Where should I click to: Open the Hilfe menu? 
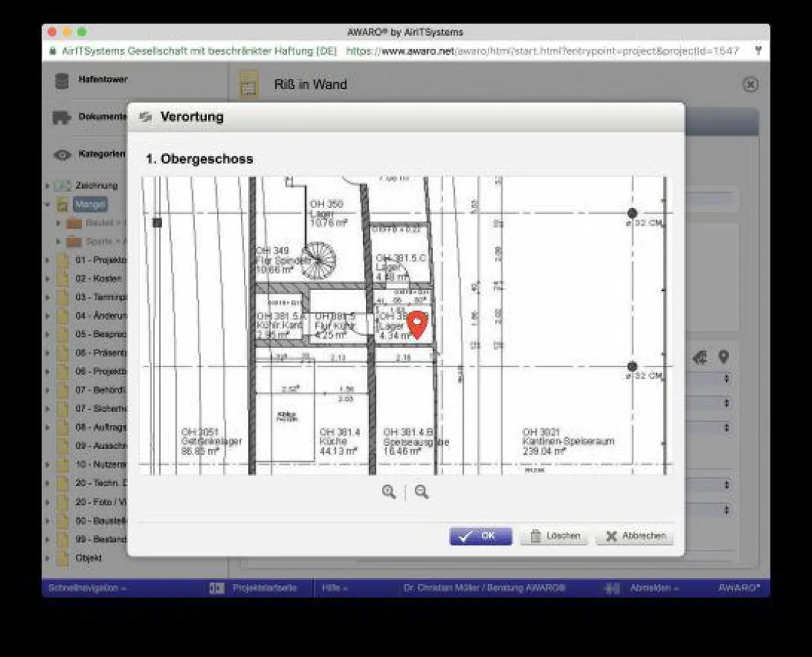[x=334, y=588]
